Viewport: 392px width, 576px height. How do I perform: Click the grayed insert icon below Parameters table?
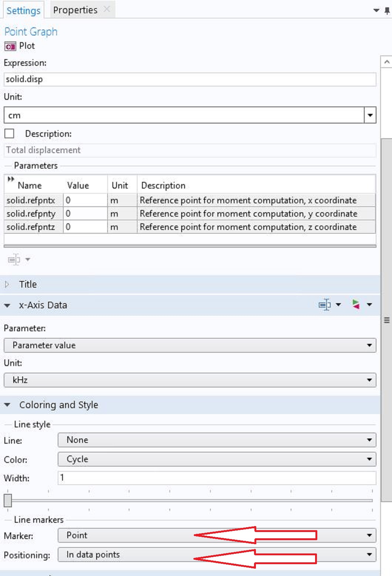tap(14, 260)
